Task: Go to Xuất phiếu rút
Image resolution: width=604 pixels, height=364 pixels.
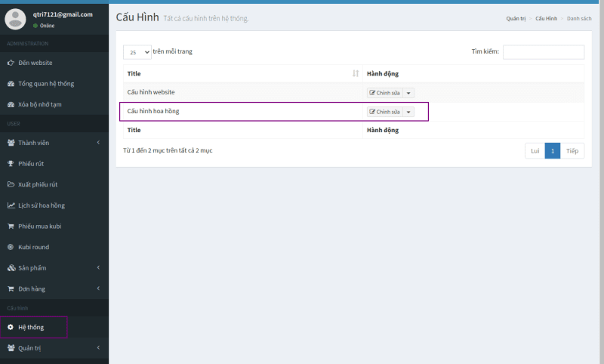Action: coord(54,184)
